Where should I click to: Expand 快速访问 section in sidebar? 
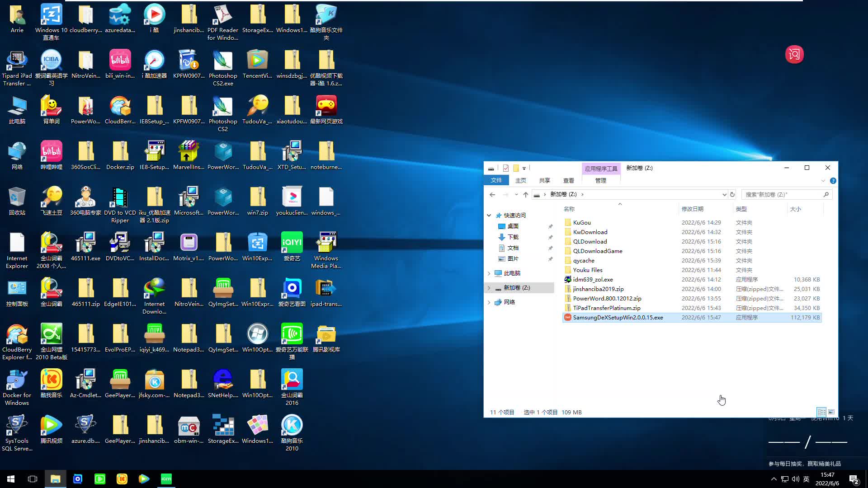[x=488, y=215]
